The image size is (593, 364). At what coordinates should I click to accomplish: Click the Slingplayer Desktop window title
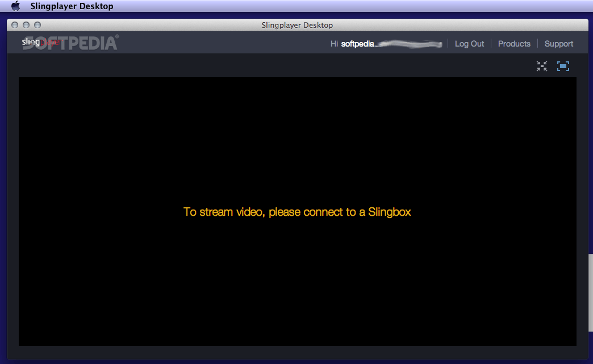tap(297, 25)
